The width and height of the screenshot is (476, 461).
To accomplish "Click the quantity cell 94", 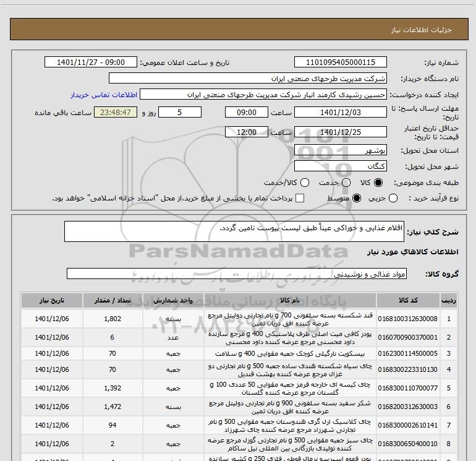I will 113,425.
